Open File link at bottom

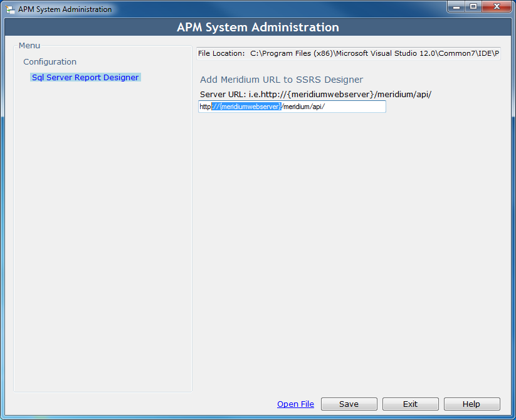click(x=295, y=404)
